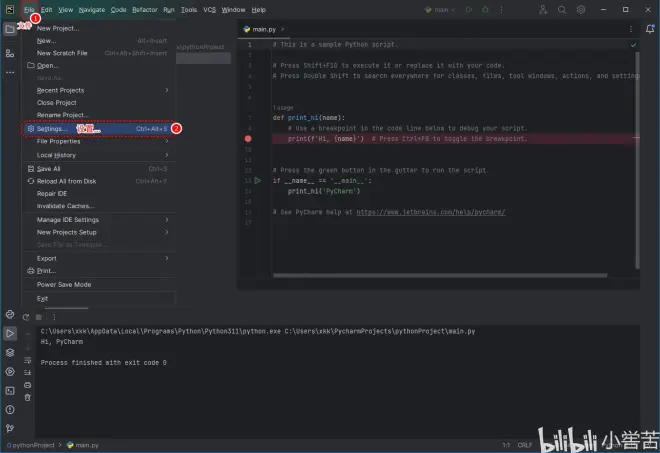The image size is (660, 453).
Task: Click the inspections checkmark widget in editor
Action: 633,45
